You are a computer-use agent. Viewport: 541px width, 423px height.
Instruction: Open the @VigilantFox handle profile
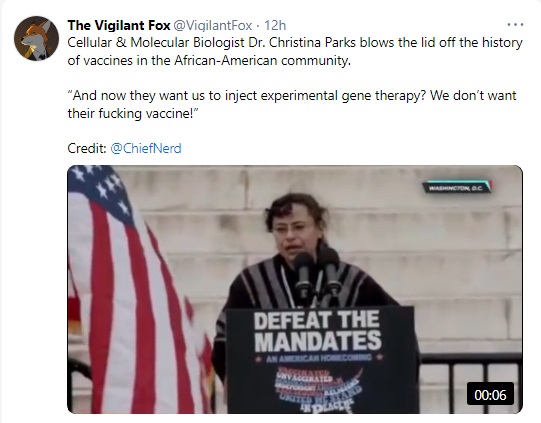212,25
